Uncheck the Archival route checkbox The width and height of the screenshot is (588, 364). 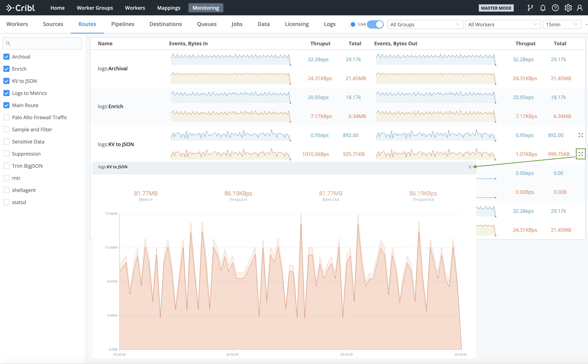pyautogui.click(x=6, y=57)
